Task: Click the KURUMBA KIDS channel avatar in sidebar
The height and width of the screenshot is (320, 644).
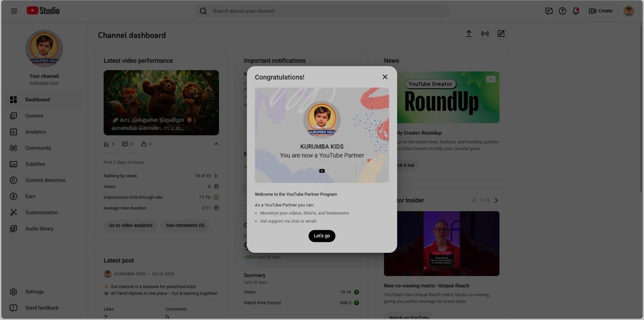Action: click(x=44, y=49)
